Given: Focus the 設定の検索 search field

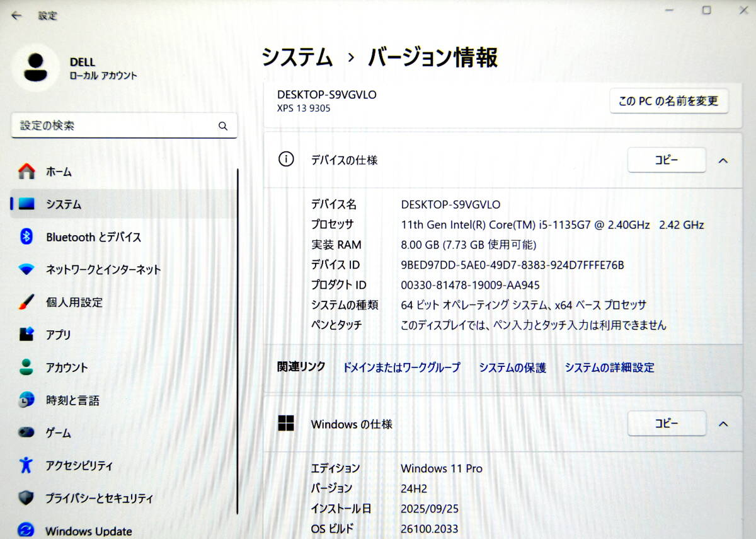Looking at the screenshot, I should (124, 125).
